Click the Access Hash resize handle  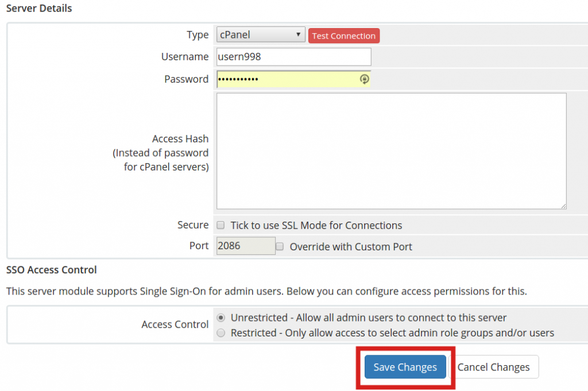pos(564,207)
